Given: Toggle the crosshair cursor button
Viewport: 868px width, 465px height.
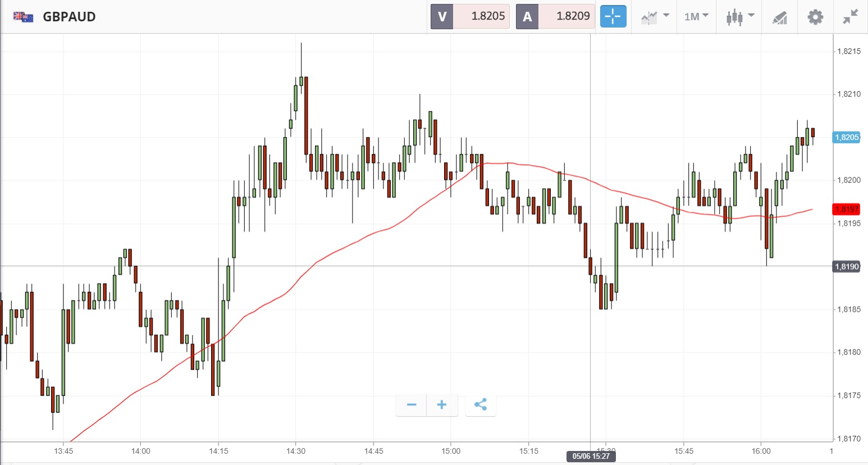Looking at the screenshot, I should pos(613,16).
